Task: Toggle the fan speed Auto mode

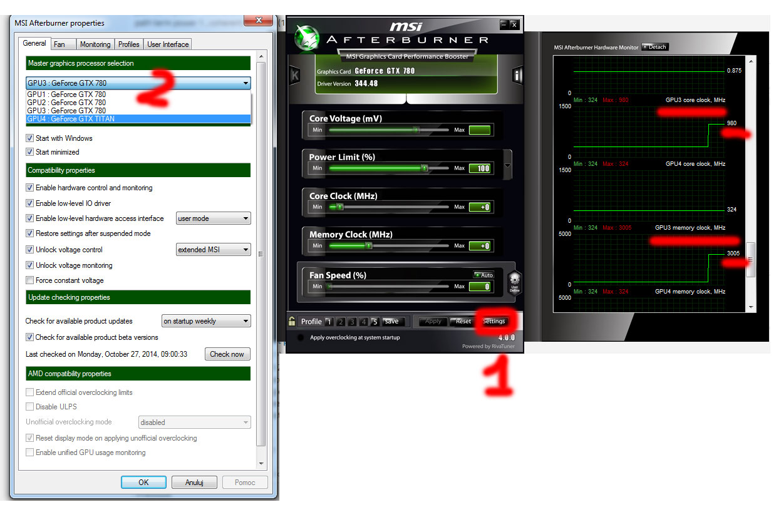Action: 484,275
